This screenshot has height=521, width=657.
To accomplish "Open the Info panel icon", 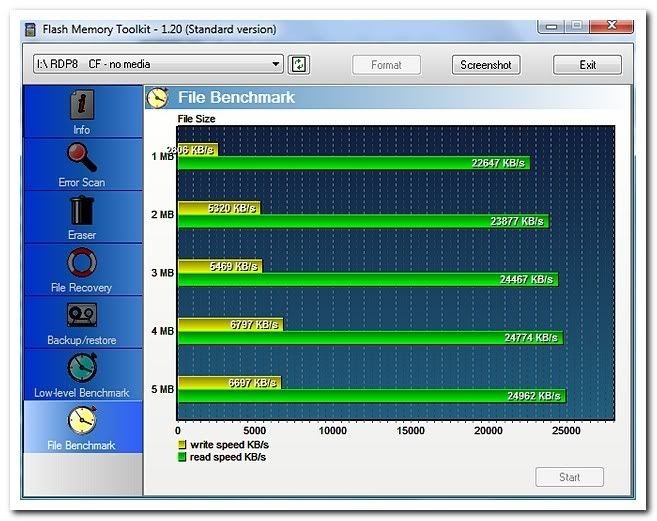I will click(82, 104).
